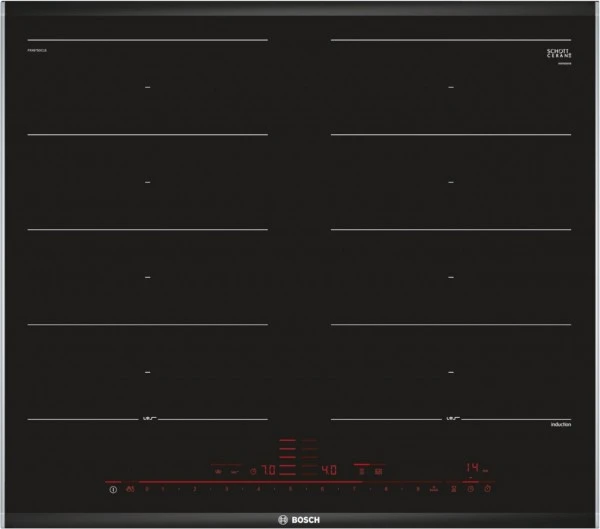Tap the icon right of the power symbol

point(130,489)
